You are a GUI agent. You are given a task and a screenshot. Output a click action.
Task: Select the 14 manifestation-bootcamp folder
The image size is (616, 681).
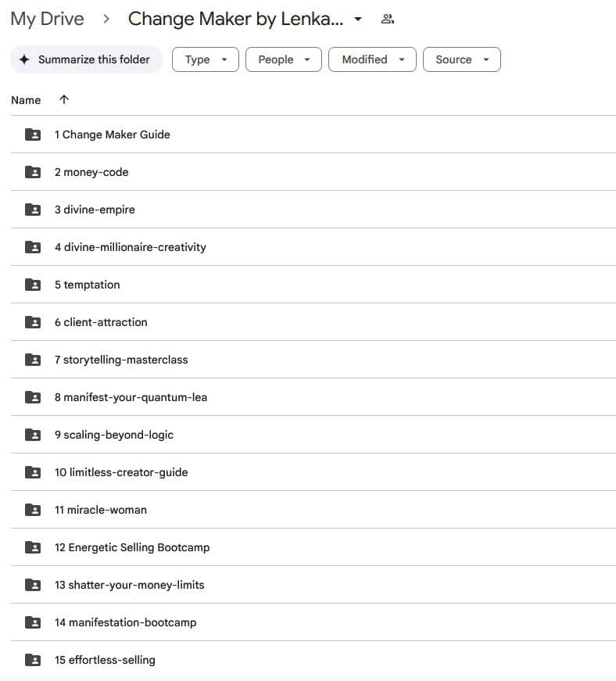point(125,622)
